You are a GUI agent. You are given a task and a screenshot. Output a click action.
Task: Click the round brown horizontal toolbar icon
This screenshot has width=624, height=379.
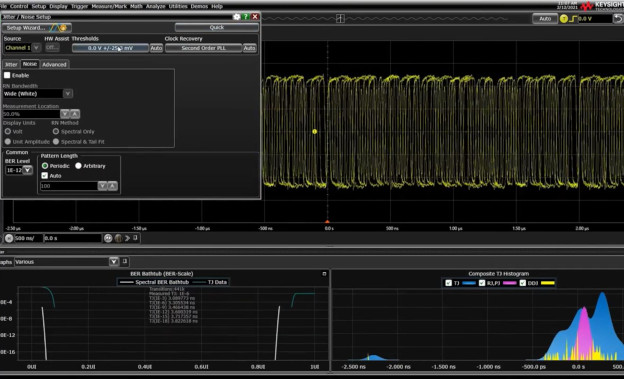(x=118, y=238)
